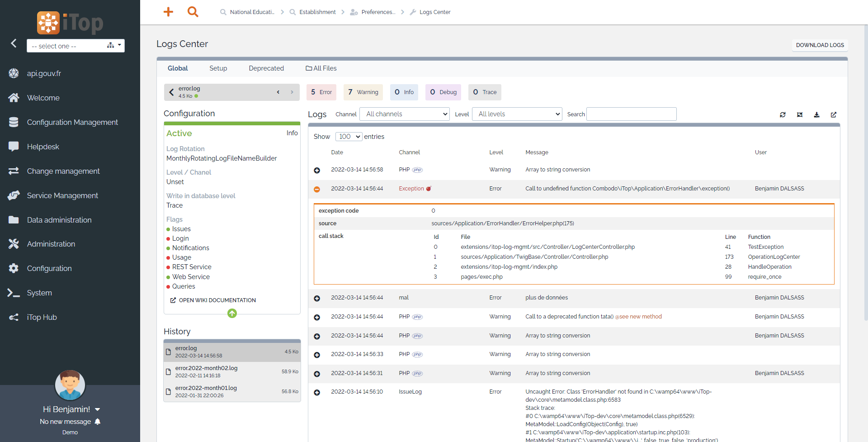Open the global search magnifier icon
The height and width of the screenshot is (442, 868).
[193, 12]
